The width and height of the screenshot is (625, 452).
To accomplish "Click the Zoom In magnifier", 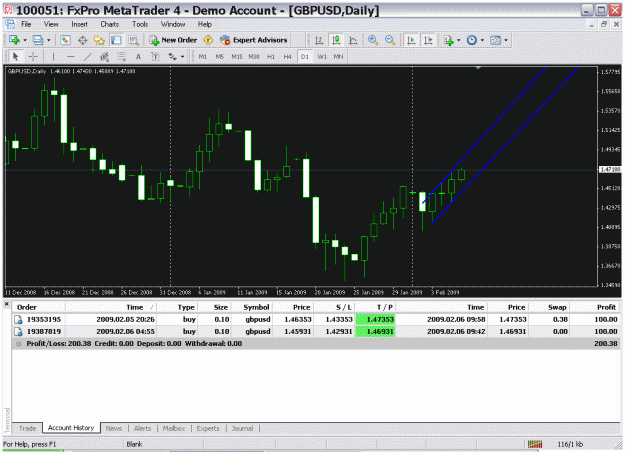I will pos(373,40).
